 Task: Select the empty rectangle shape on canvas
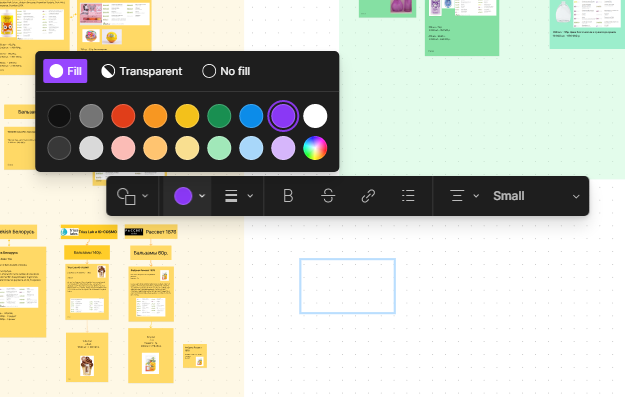click(347, 286)
